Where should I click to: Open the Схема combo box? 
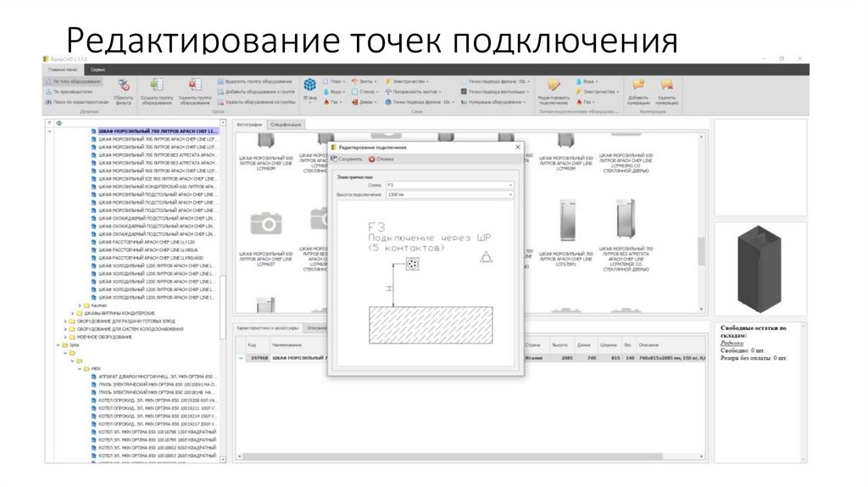coord(449,185)
